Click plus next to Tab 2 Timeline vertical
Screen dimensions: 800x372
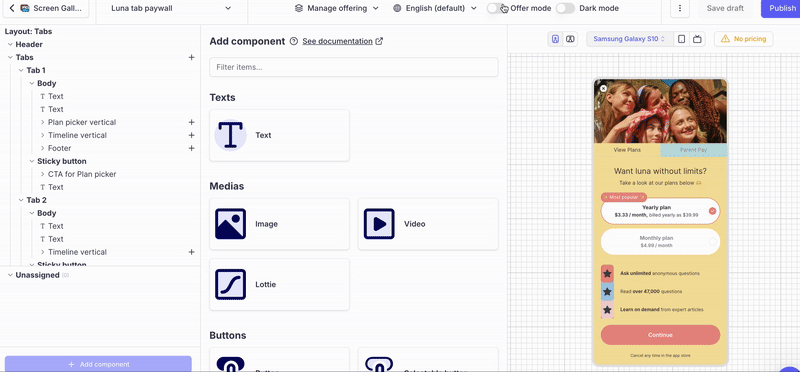191,252
